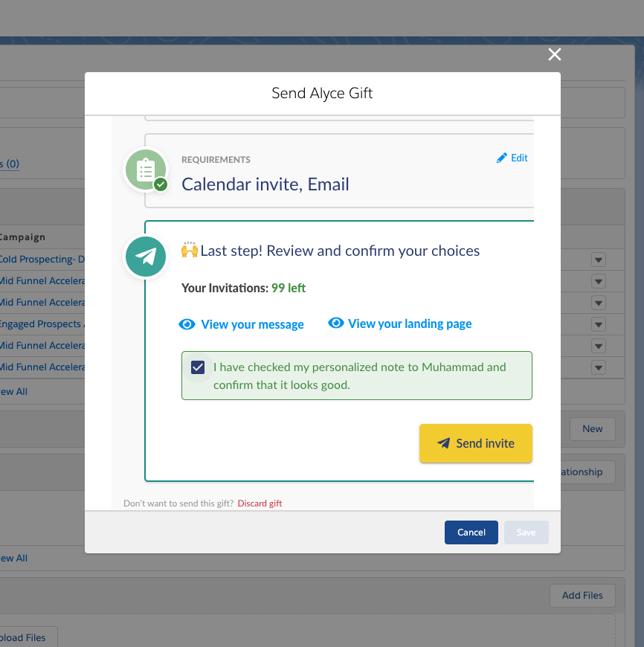Click the disabled Save button
This screenshot has width=644, height=647.
pos(526,532)
